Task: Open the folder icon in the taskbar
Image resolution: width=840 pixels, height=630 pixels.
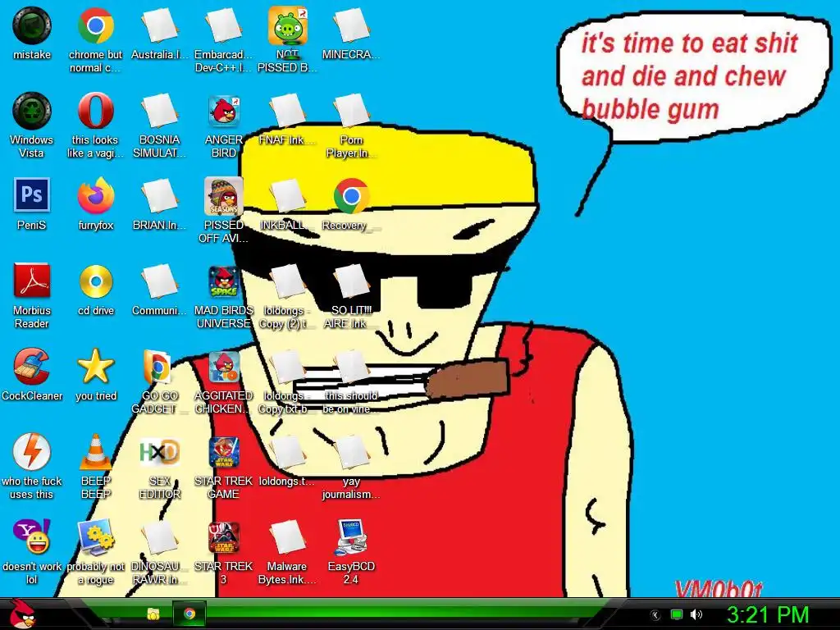Action: (153, 614)
